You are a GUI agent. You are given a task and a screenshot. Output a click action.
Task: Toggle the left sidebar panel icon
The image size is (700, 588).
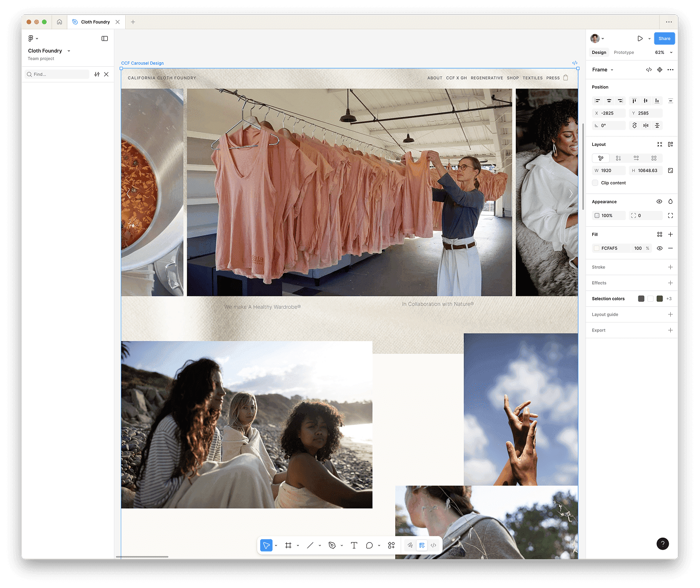(105, 38)
